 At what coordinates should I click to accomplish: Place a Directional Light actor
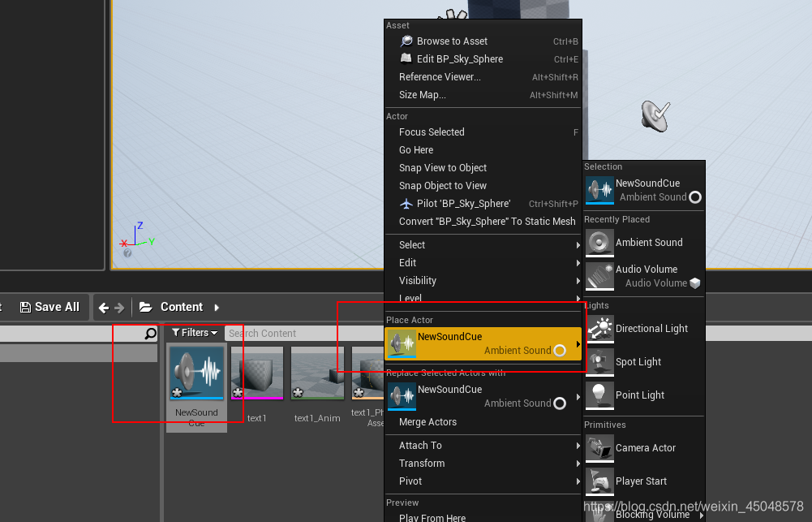pos(644,329)
